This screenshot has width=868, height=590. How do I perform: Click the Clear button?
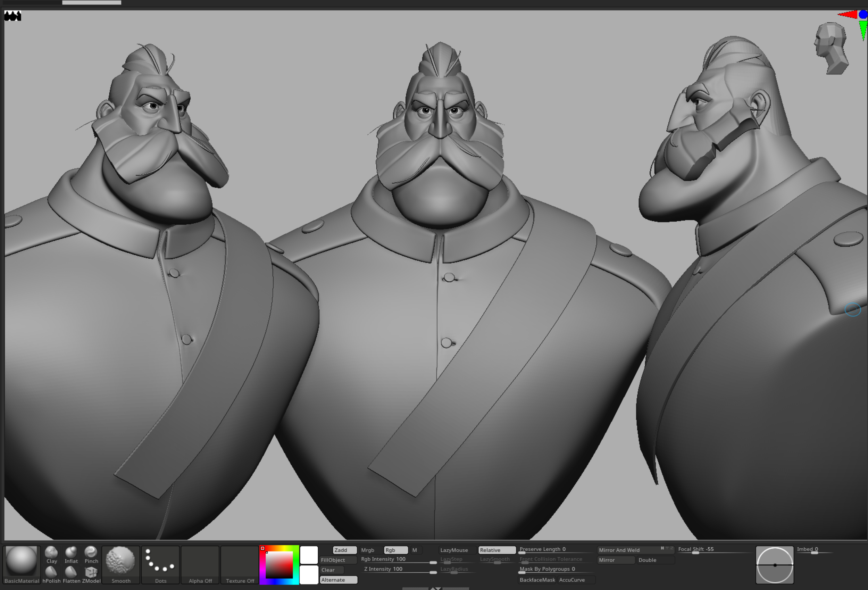tap(332, 570)
